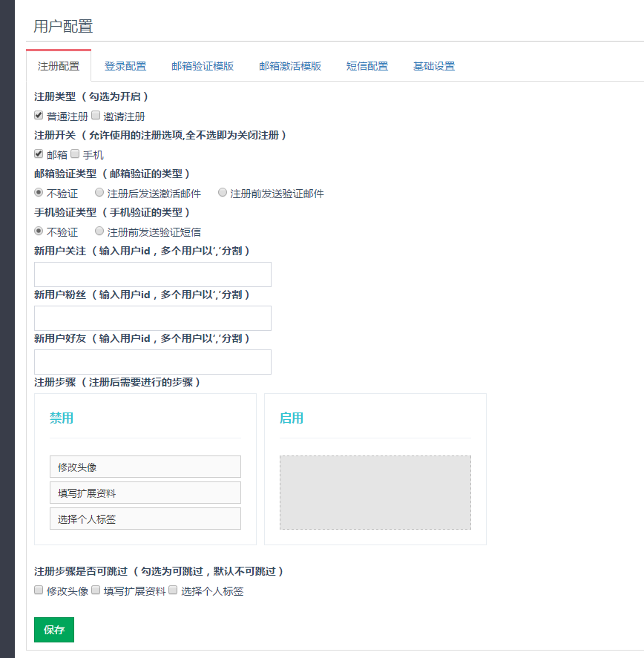Enable the 手机 registration option

pyautogui.click(x=75, y=154)
